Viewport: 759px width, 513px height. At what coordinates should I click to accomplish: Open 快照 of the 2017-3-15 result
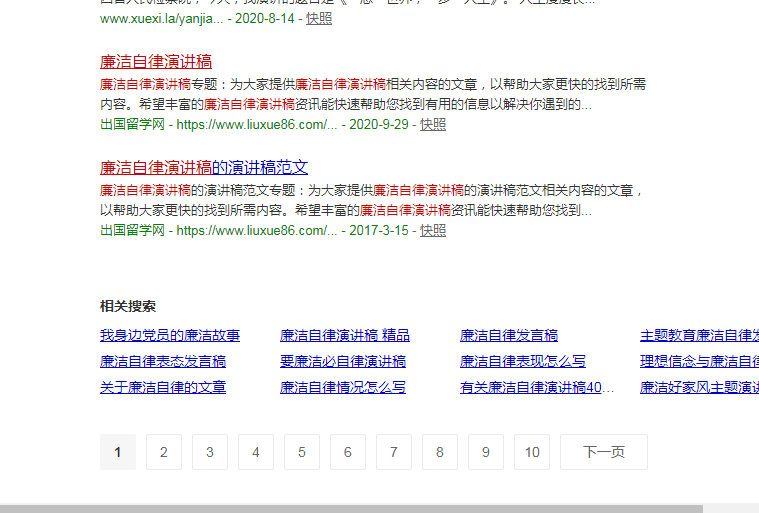(x=432, y=231)
